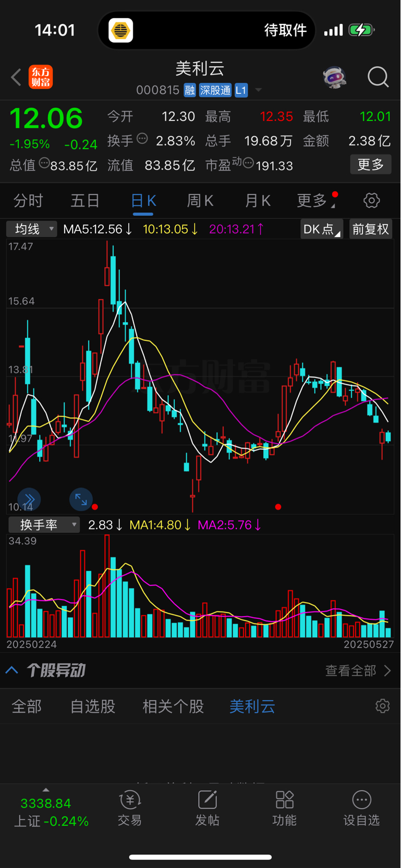Open the 均线 indicator dropdown

pyautogui.click(x=32, y=229)
